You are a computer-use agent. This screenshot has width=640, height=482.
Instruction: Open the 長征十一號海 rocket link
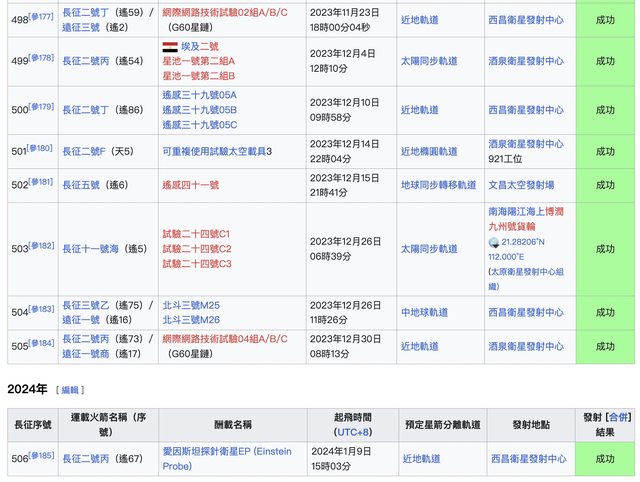[90, 249]
